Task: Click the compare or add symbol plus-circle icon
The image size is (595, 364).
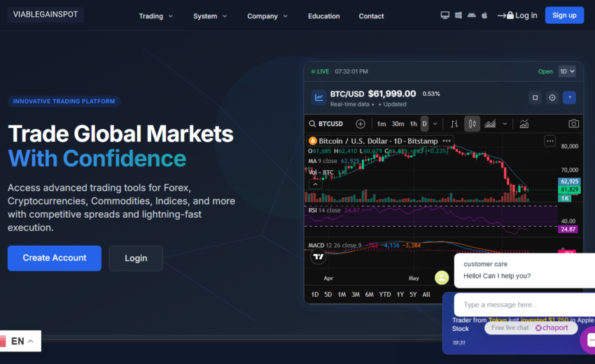Action: click(x=360, y=124)
